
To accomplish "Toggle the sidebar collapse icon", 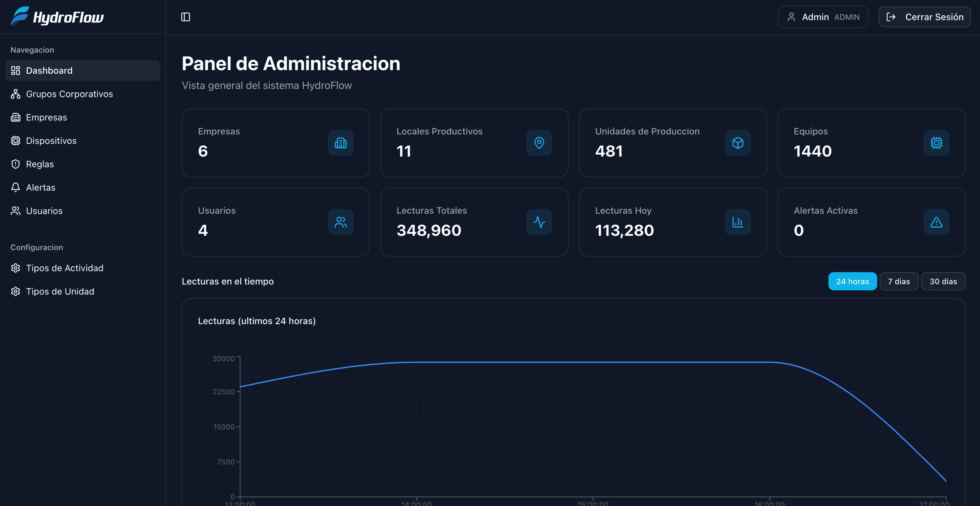I will click(186, 17).
